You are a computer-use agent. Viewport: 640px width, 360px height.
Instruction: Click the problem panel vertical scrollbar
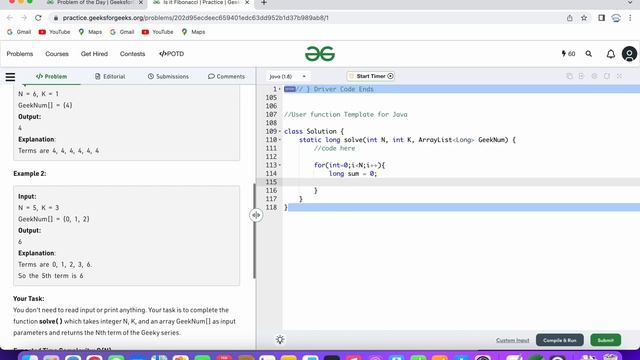[x=254, y=231]
